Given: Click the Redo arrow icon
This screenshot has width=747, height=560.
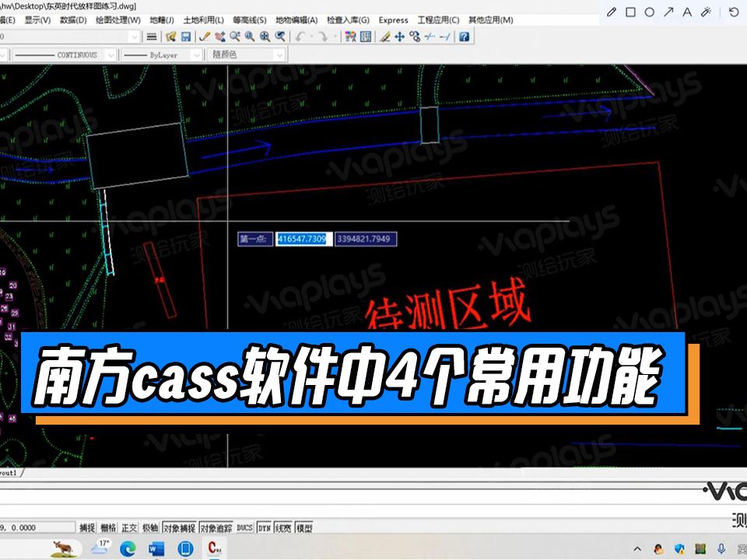Looking at the screenshot, I should 323,36.
